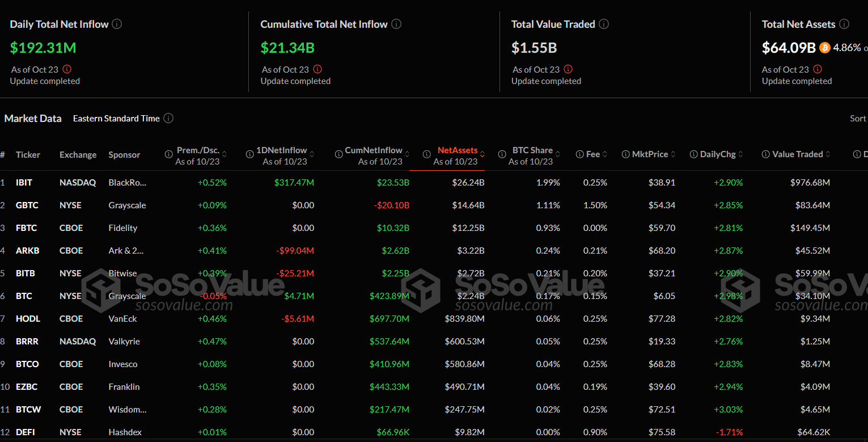The image size is (868, 442).
Task: Click the DEFI ticker
Action: [26, 432]
